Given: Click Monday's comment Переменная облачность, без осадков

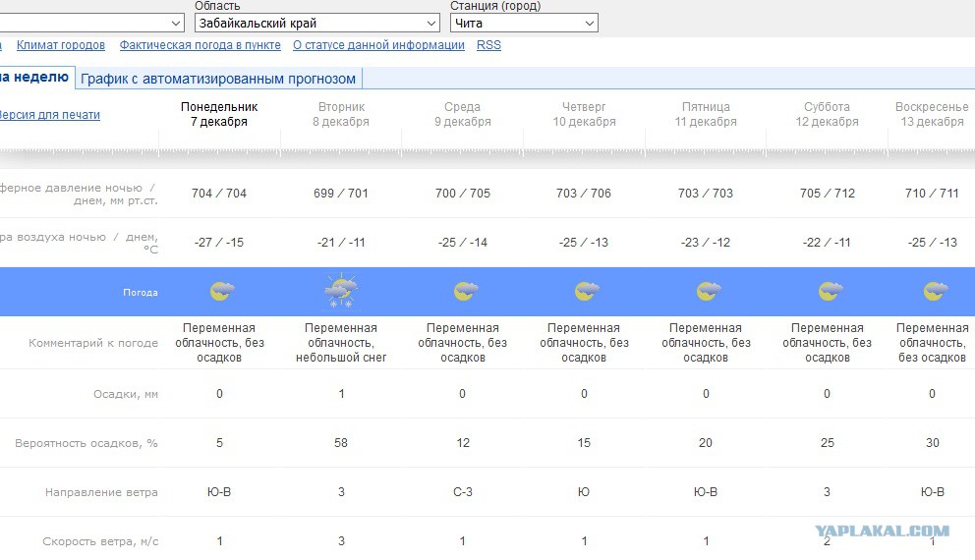Looking at the screenshot, I should click(219, 343).
